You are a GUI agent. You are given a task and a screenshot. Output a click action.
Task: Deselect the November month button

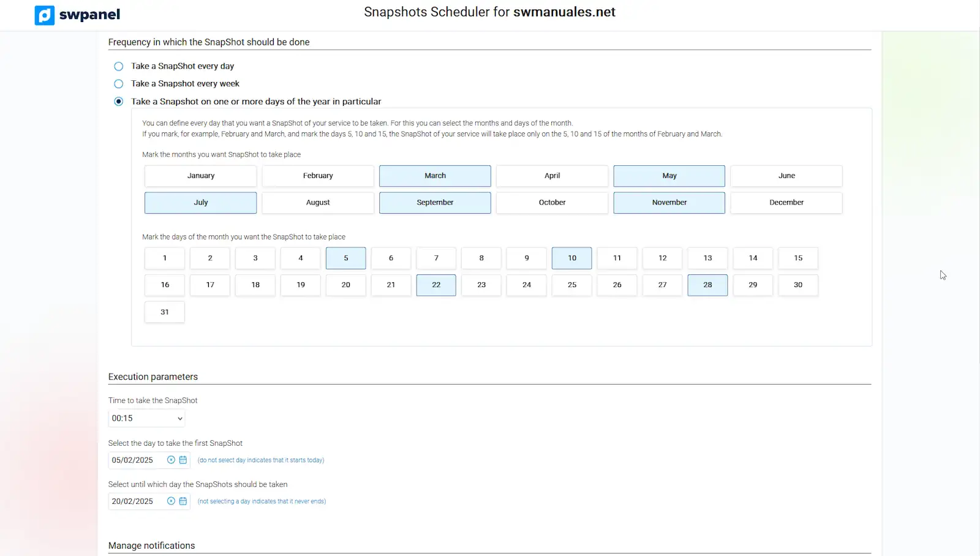(x=669, y=203)
